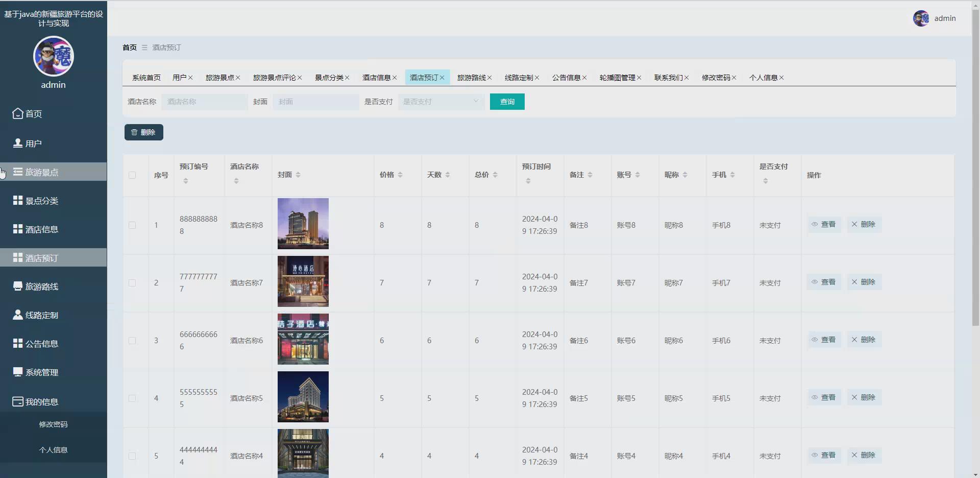This screenshot has width=980, height=478.
Task: Close the 旅游路线 tab
Action: pos(489,78)
